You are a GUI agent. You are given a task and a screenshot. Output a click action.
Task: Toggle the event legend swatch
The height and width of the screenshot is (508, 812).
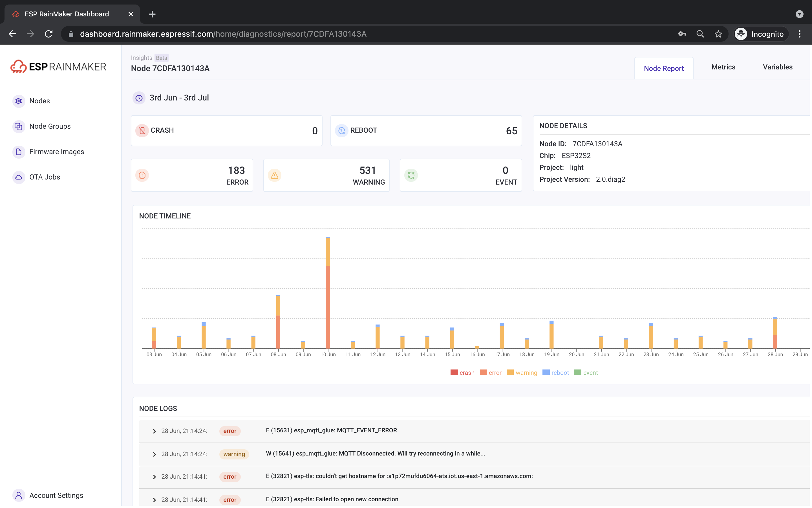point(577,372)
